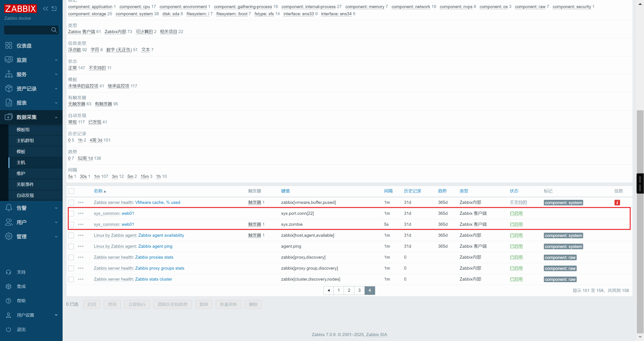644x341 pixels.
Task: Expand the 用户设置 menu chevron
Action: tap(56, 315)
